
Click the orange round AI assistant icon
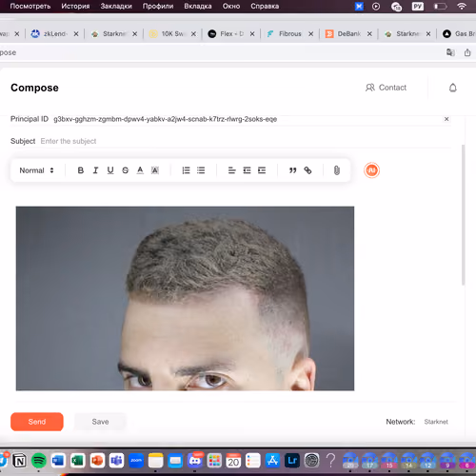(x=371, y=170)
